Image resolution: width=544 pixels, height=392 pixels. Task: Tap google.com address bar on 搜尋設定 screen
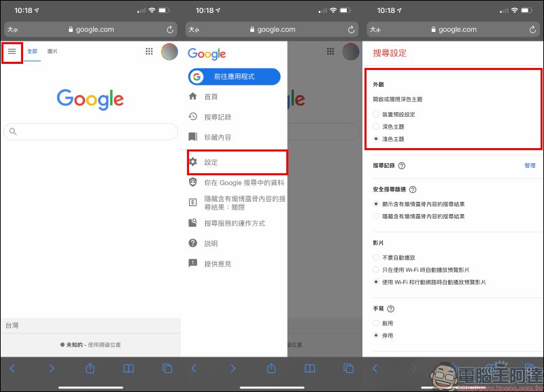454,30
